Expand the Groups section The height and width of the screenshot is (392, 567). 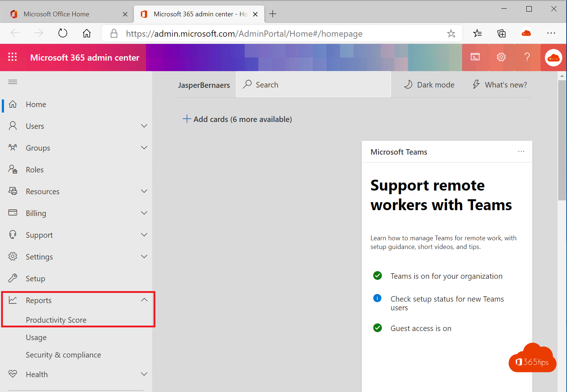click(144, 147)
